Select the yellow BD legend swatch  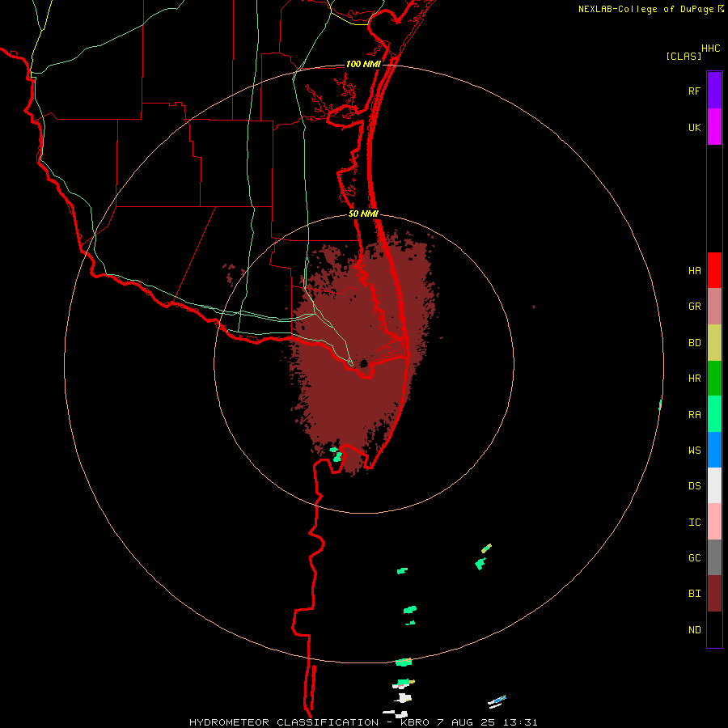714,343
